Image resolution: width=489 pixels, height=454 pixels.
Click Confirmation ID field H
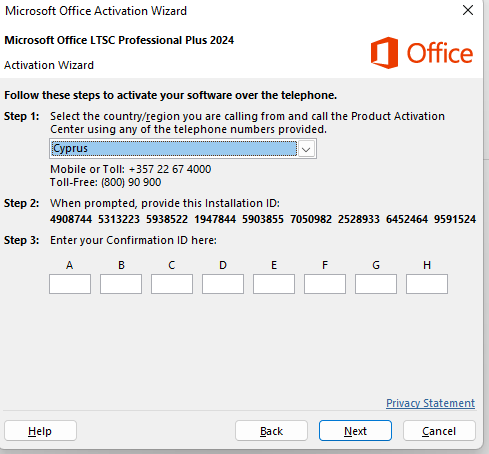point(427,284)
